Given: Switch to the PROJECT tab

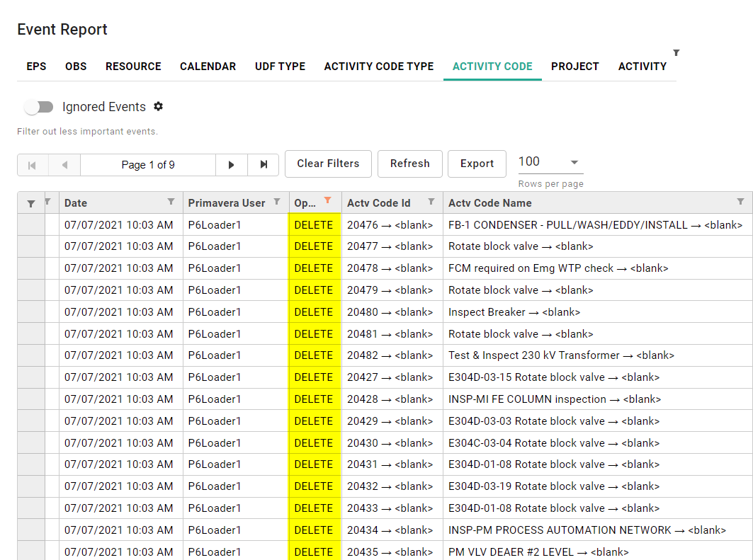Looking at the screenshot, I should pyautogui.click(x=574, y=67).
